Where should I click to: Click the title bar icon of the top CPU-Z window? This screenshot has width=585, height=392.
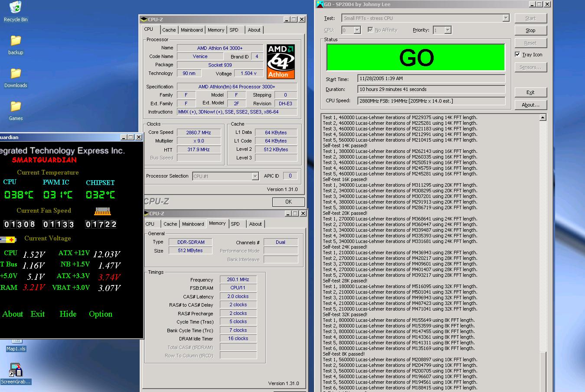pos(144,19)
